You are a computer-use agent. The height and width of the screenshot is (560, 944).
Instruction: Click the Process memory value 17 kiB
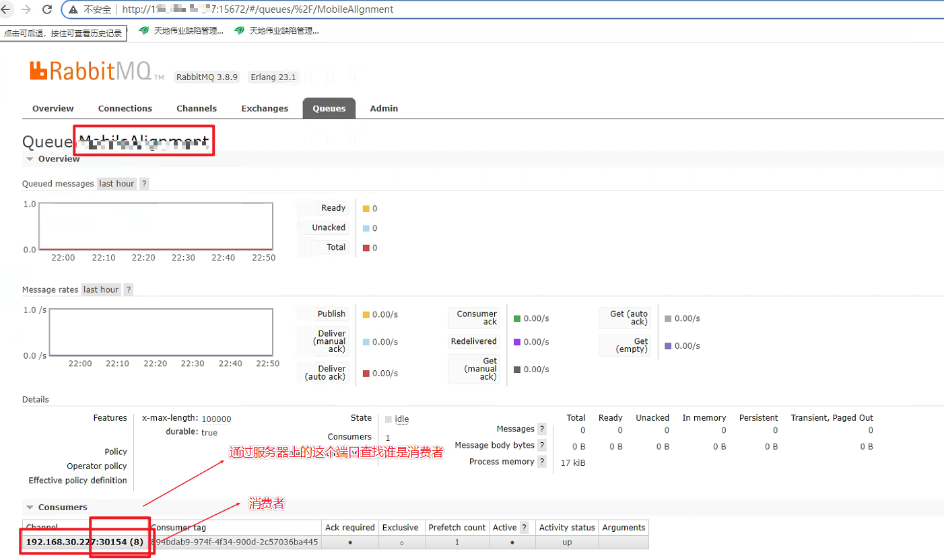[573, 462]
